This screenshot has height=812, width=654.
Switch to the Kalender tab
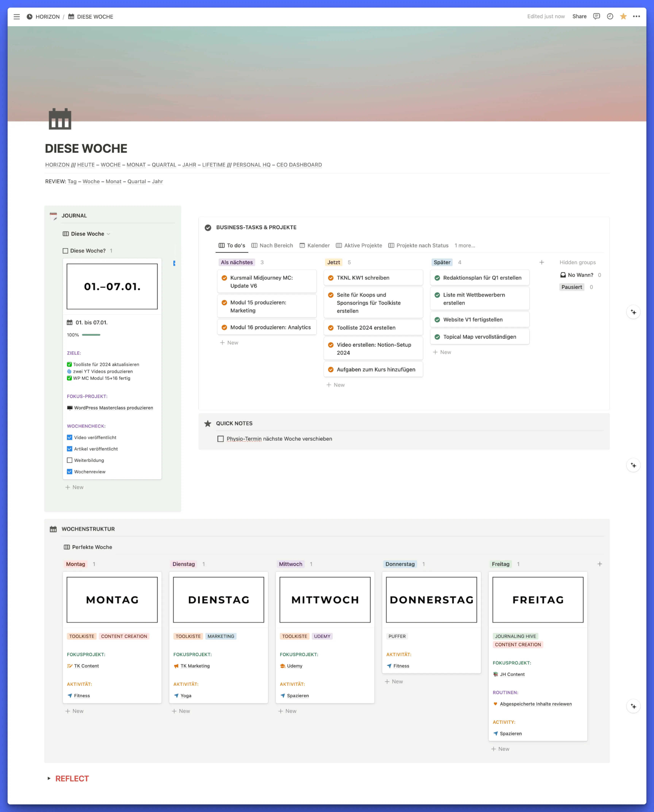pos(315,246)
